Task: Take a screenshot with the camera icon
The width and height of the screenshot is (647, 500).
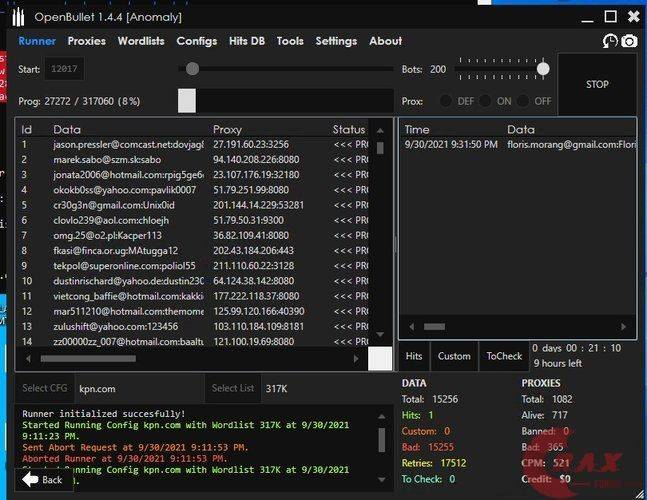Action: (x=629, y=41)
